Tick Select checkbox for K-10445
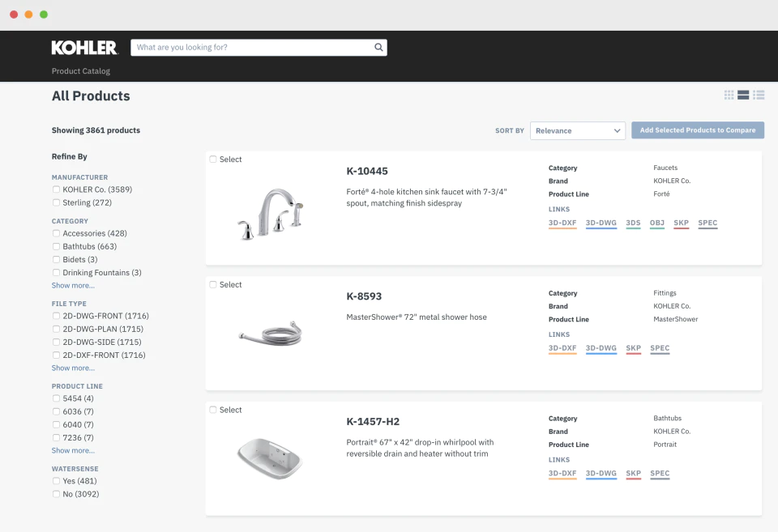Screen dimensions: 778x532 pyautogui.click(x=213, y=160)
